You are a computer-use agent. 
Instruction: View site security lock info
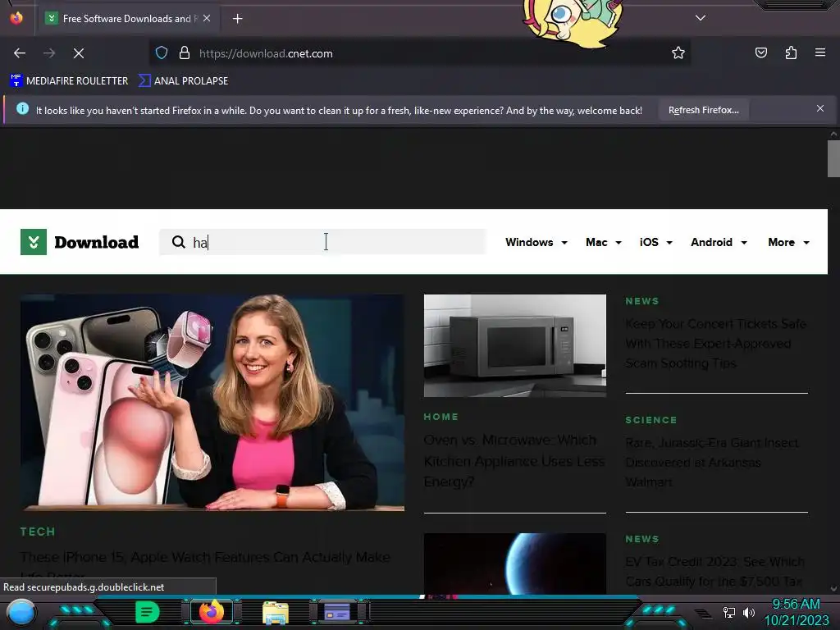[x=185, y=53]
